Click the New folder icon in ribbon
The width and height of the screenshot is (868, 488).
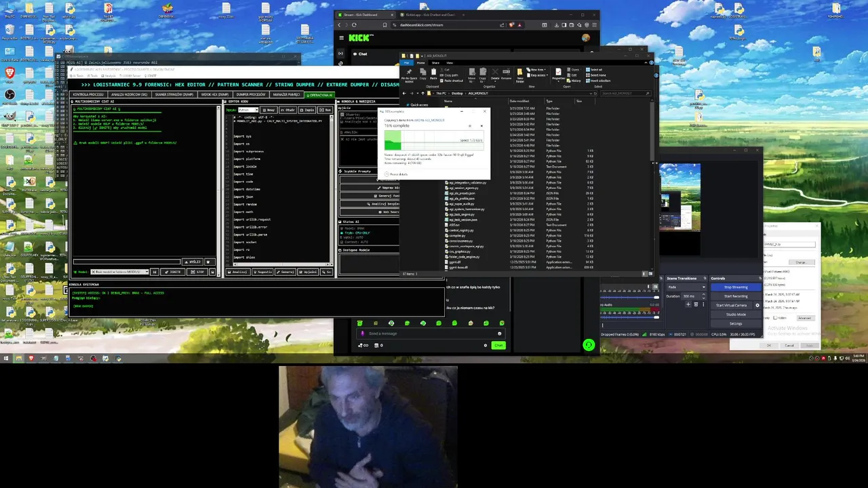tap(519, 75)
